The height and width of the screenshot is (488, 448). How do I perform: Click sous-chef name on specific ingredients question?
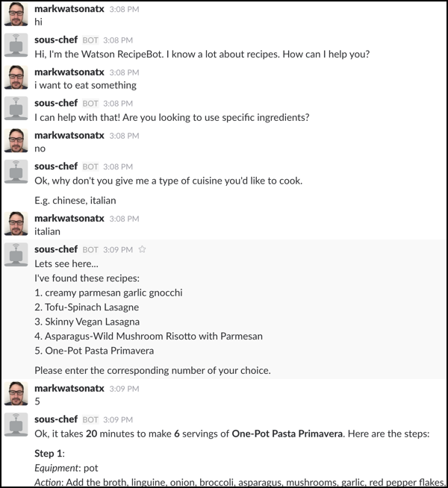[x=56, y=103]
